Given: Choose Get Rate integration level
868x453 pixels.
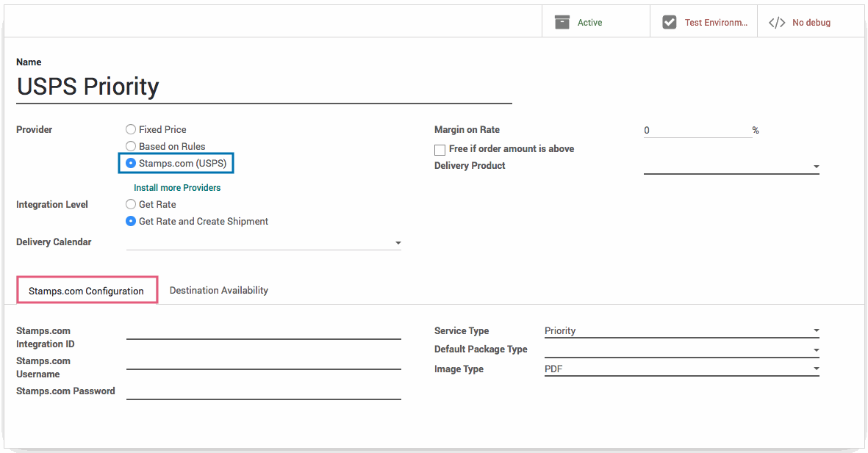Looking at the screenshot, I should point(131,204).
